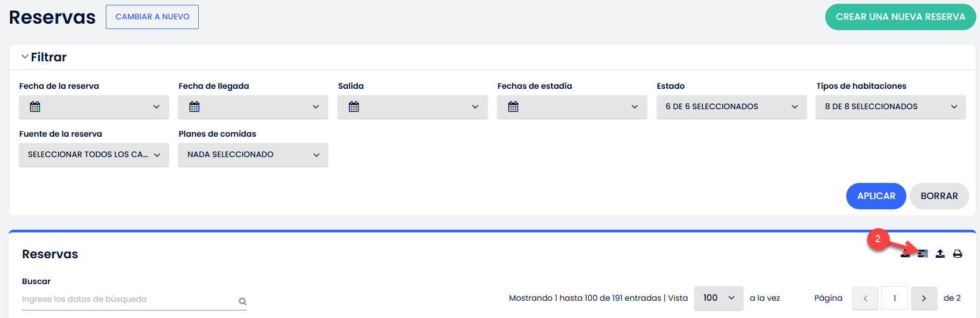
Task: Open the column layout icon in Reservas
Action: [923, 254]
